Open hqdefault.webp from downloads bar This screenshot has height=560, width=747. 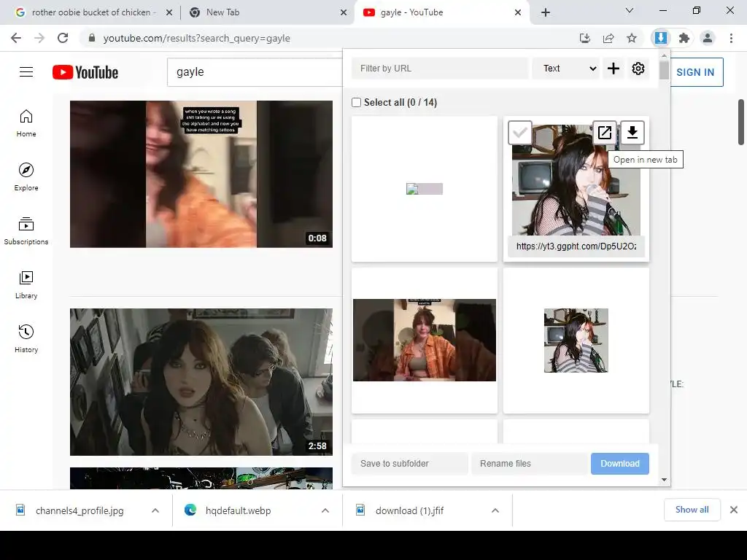coord(239,510)
